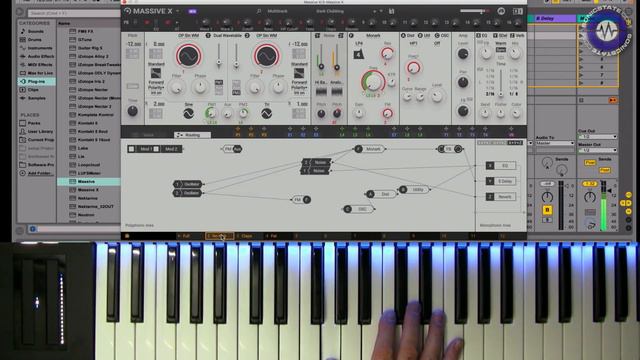The height and width of the screenshot is (360, 640).
Task: Select performer snapshot tab 1 Full
Action: (x=190, y=236)
